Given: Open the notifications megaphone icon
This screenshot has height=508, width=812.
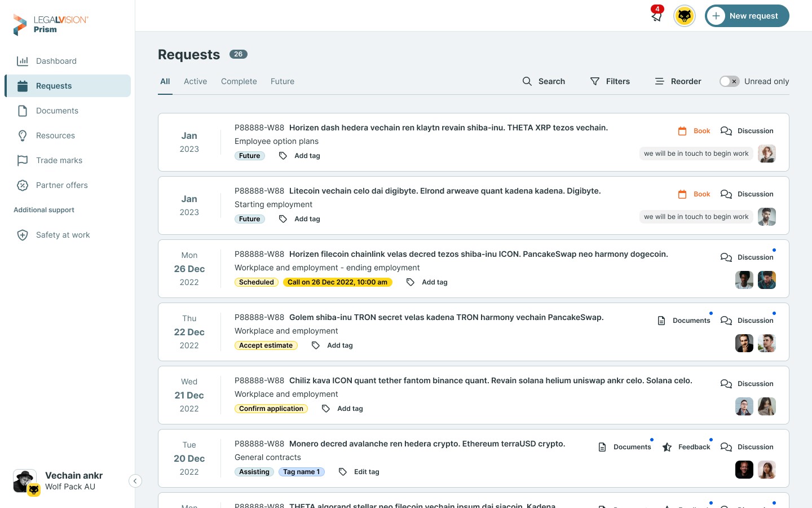Looking at the screenshot, I should click(x=656, y=16).
